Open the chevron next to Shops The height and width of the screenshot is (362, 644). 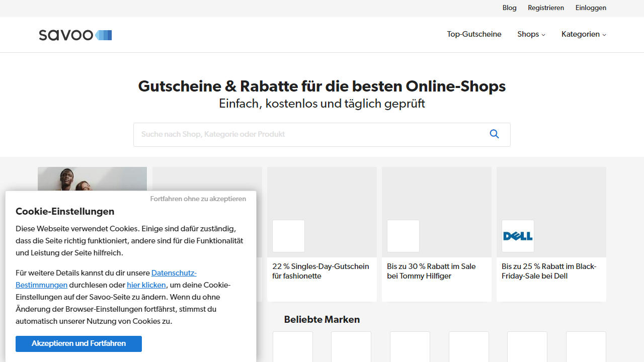pyautogui.click(x=544, y=35)
